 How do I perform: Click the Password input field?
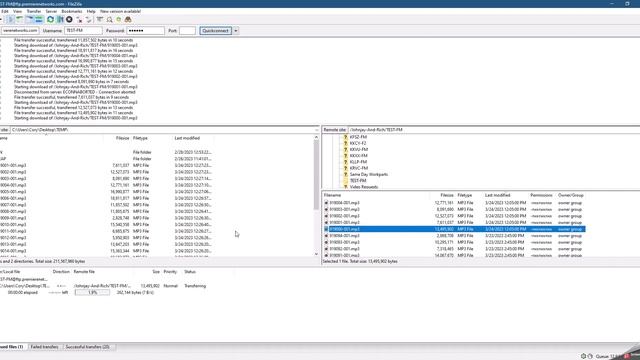(145, 31)
